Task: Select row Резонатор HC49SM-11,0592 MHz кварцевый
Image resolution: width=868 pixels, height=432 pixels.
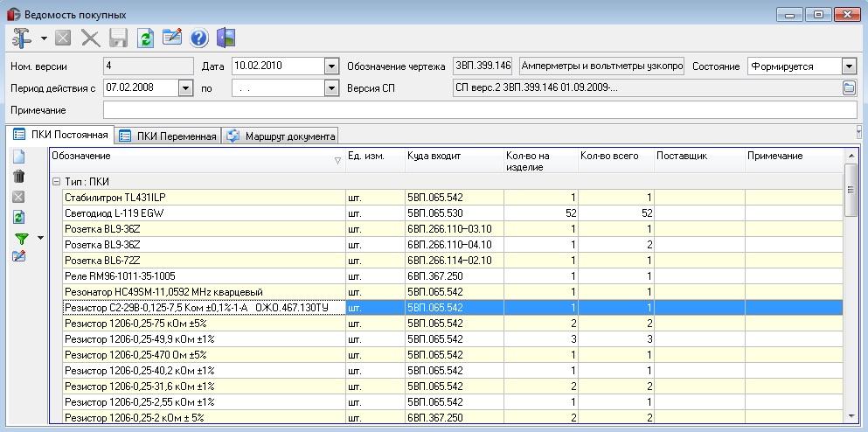Action: point(453,292)
